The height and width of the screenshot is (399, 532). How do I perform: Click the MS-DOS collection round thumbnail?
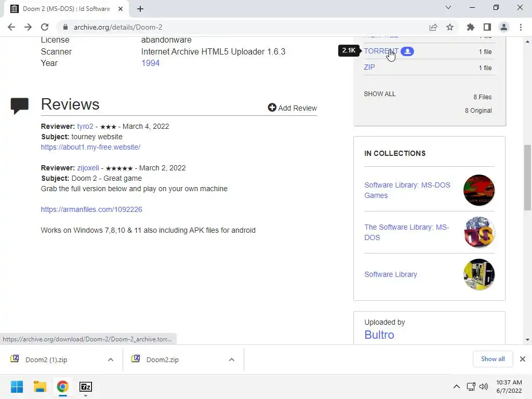coord(478,232)
